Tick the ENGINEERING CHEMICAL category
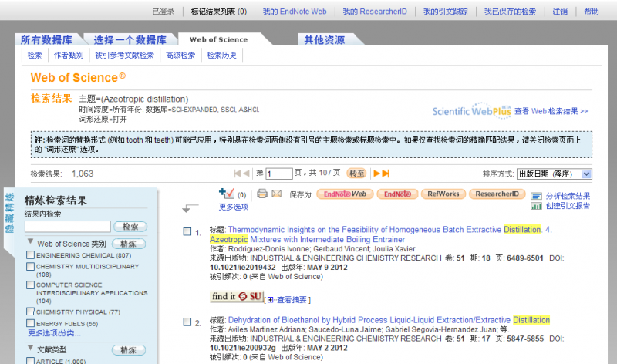This screenshot has height=364, width=617. (x=30, y=255)
